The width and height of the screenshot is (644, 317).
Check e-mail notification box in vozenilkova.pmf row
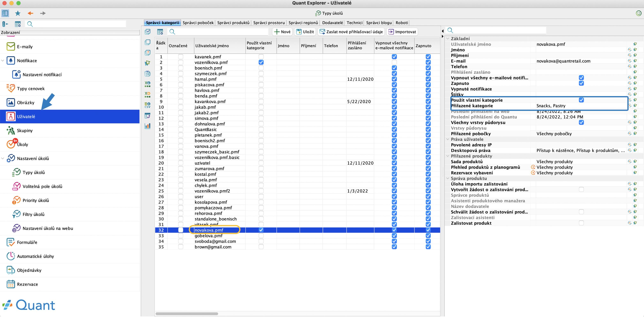394,62
